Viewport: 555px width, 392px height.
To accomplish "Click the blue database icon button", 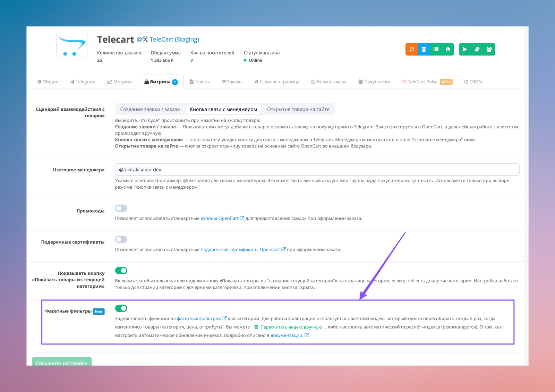I will tap(424, 50).
